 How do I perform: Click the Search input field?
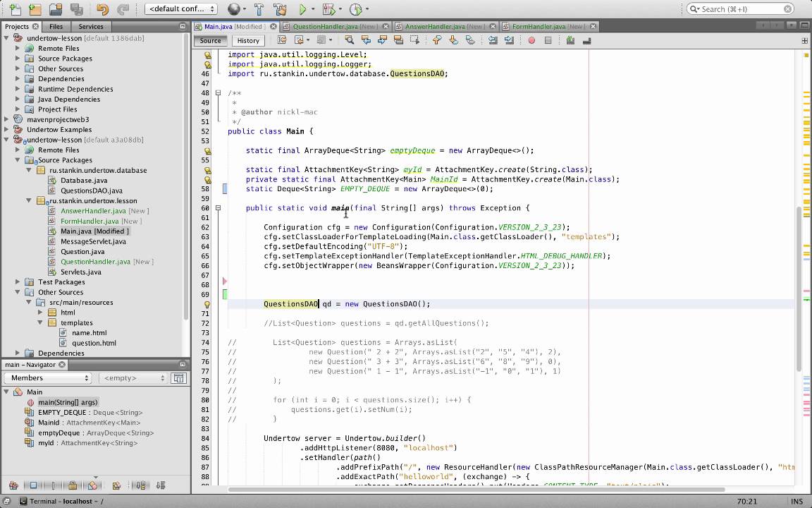tap(740, 8)
